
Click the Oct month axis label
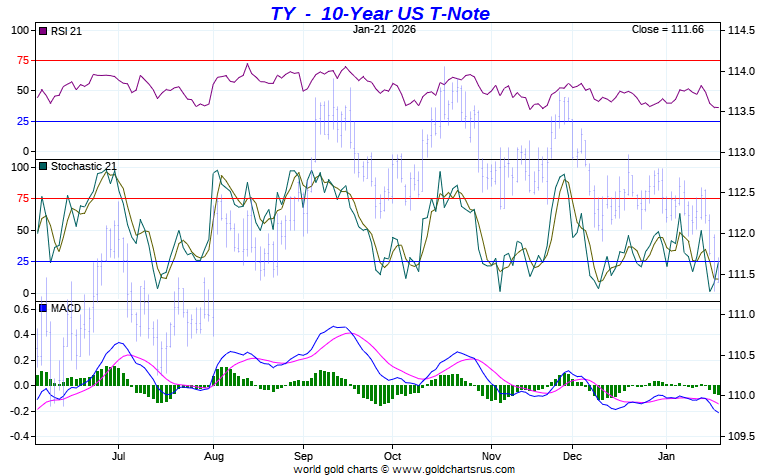(x=392, y=456)
